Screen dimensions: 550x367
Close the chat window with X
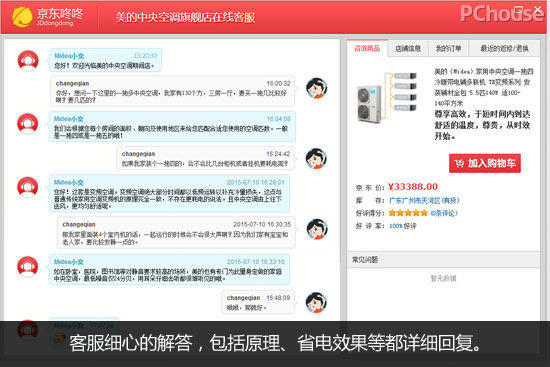tap(537, 9)
